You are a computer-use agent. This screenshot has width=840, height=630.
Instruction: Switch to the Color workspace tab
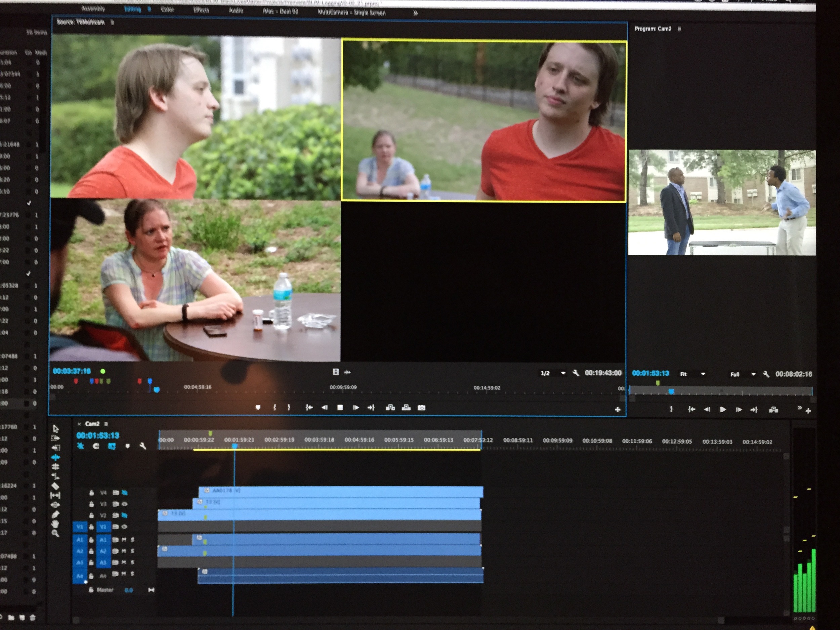pos(167,9)
